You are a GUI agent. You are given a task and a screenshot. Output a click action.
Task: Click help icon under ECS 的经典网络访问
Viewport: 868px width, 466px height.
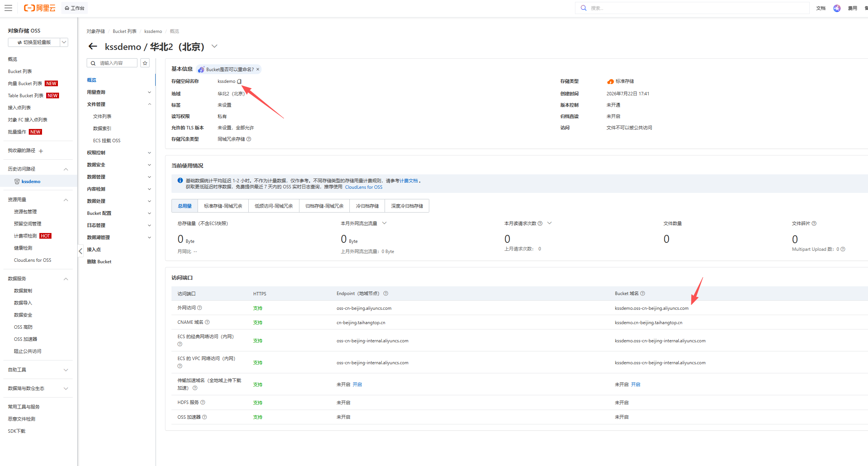(x=180, y=344)
